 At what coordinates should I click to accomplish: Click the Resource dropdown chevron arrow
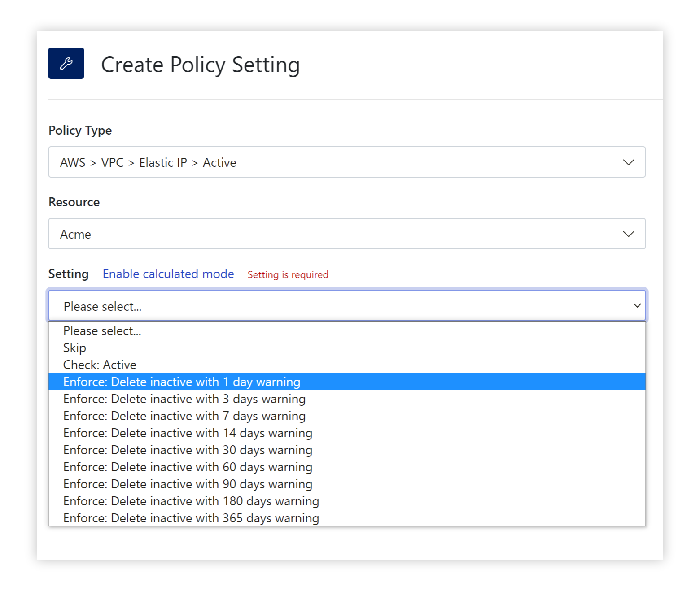click(x=628, y=234)
